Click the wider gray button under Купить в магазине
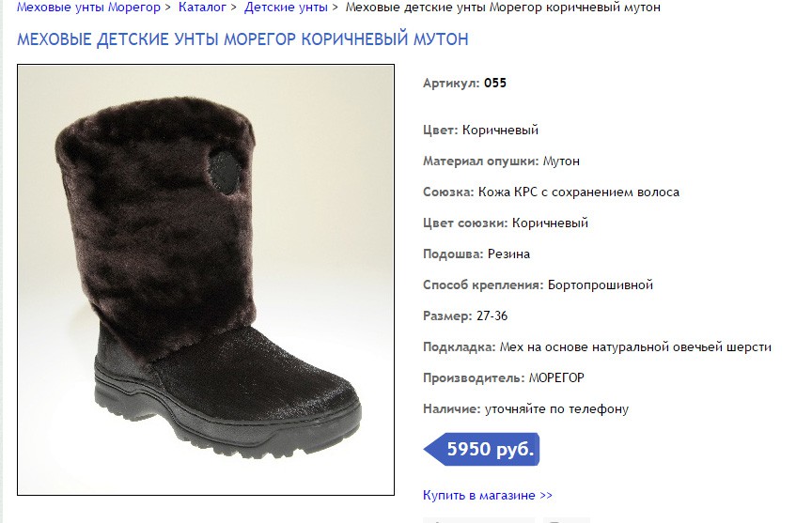The image size is (812, 523). pyautogui.click(x=478, y=520)
